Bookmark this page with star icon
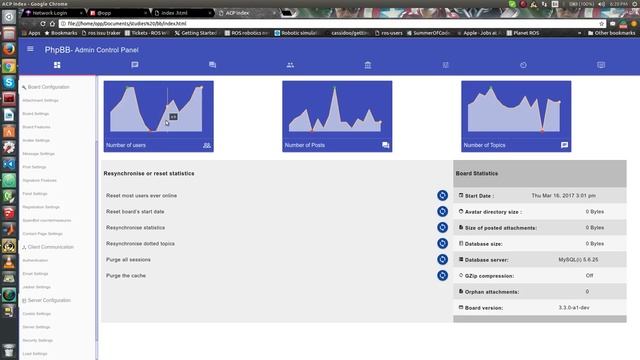Image resolution: width=640 pixels, height=360 pixels. click(601, 24)
